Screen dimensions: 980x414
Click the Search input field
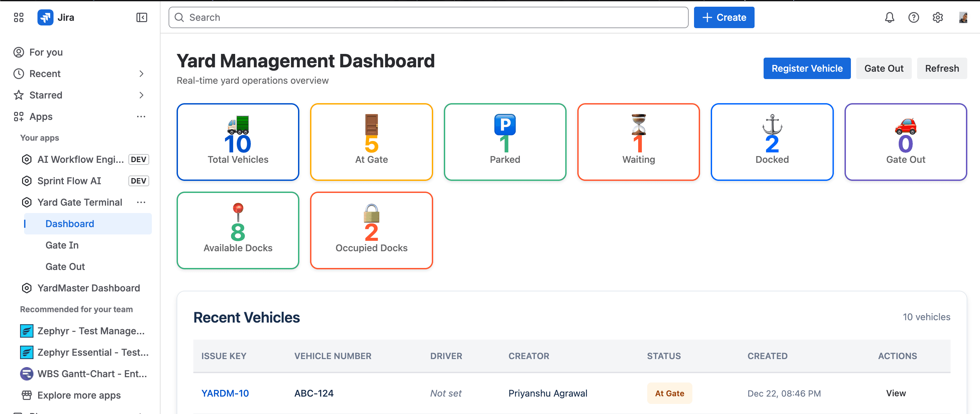pyautogui.click(x=428, y=17)
